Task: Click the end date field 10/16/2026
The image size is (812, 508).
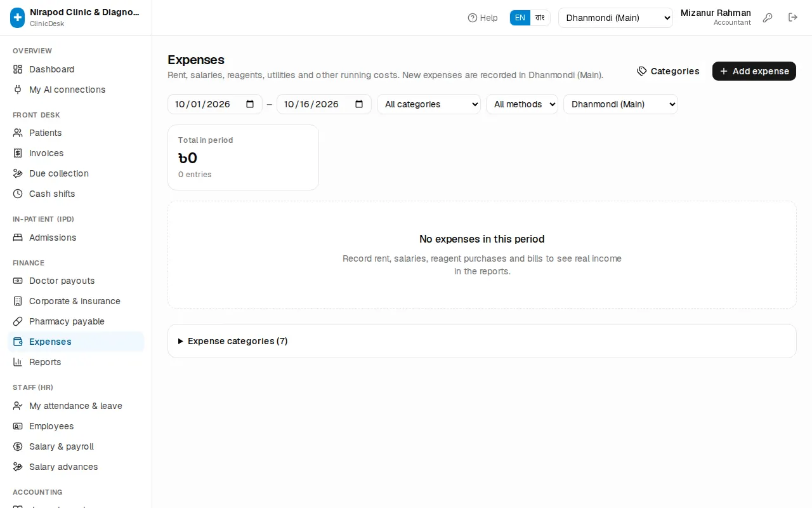Action: point(324,104)
